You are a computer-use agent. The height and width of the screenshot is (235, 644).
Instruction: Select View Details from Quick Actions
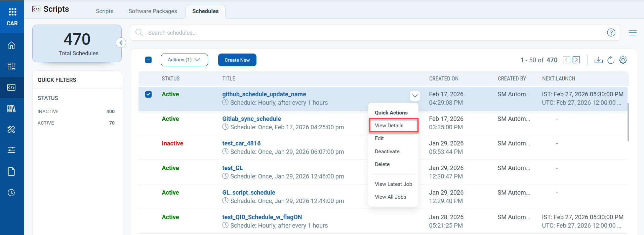[x=389, y=126]
